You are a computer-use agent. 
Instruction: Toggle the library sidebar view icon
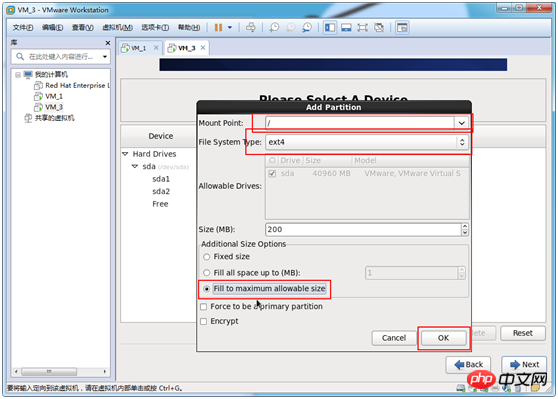[x=330, y=27]
